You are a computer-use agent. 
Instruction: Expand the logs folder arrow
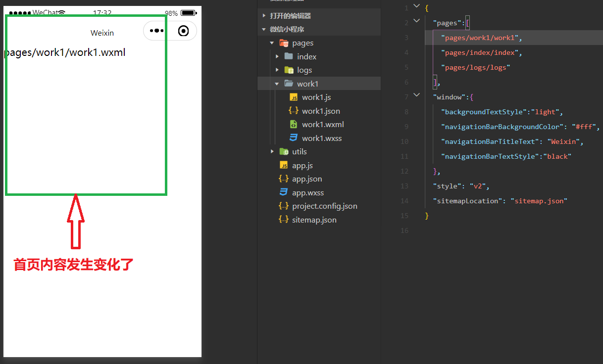pyautogui.click(x=277, y=70)
